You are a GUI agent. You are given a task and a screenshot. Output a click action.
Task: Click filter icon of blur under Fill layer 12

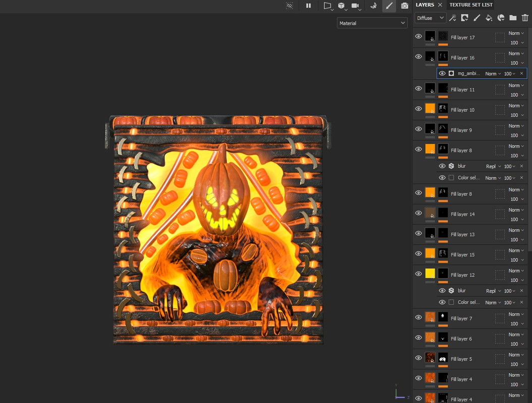coord(451,291)
